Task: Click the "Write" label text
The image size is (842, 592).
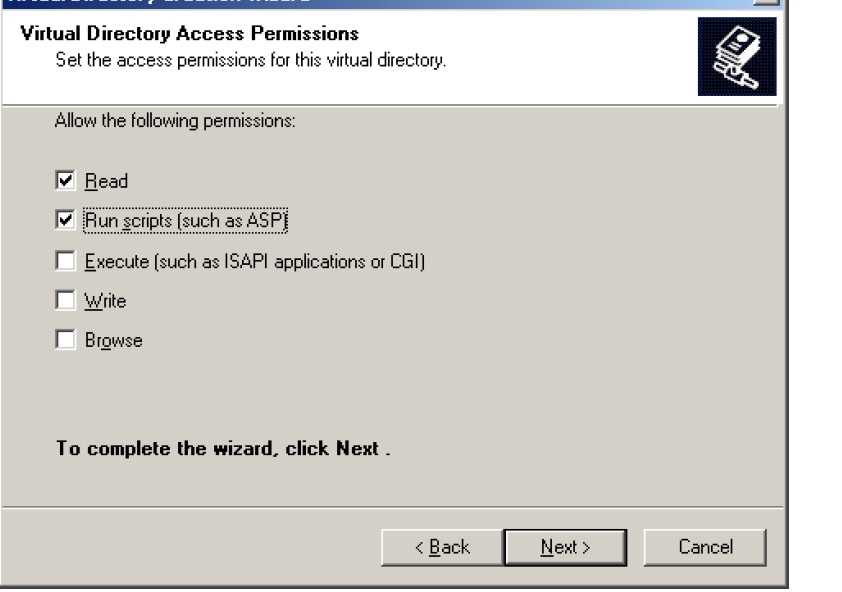Action: [x=105, y=301]
